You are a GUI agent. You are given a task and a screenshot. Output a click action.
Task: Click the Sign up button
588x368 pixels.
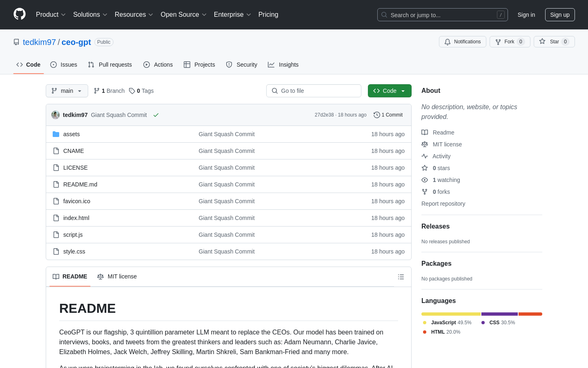(x=560, y=15)
